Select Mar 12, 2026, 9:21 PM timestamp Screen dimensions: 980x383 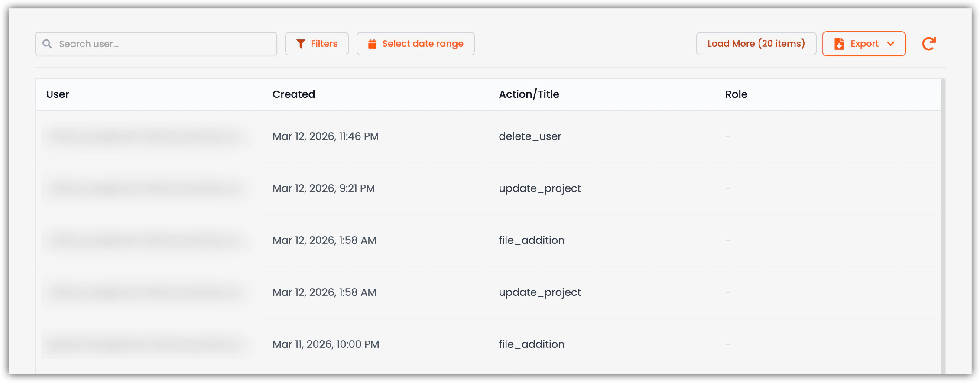(x=324, y=188)
